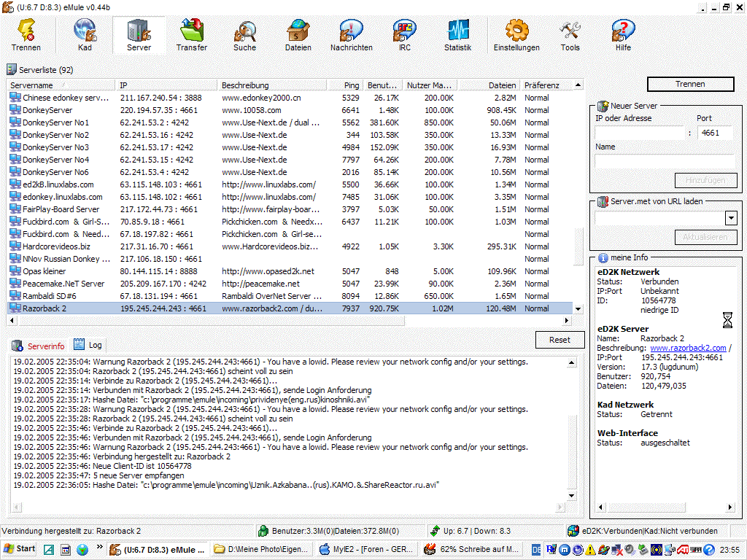Image resolution: width=747 pixels, height=560 pixels.
Task: Click the 23:55 system tray clock
Action: tap(729, 550)
